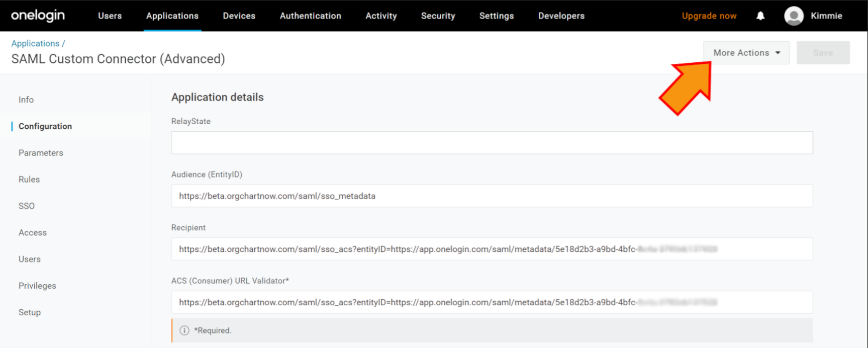
Task: Switch to the SSO tab
Action: click(x=27, y=206)
